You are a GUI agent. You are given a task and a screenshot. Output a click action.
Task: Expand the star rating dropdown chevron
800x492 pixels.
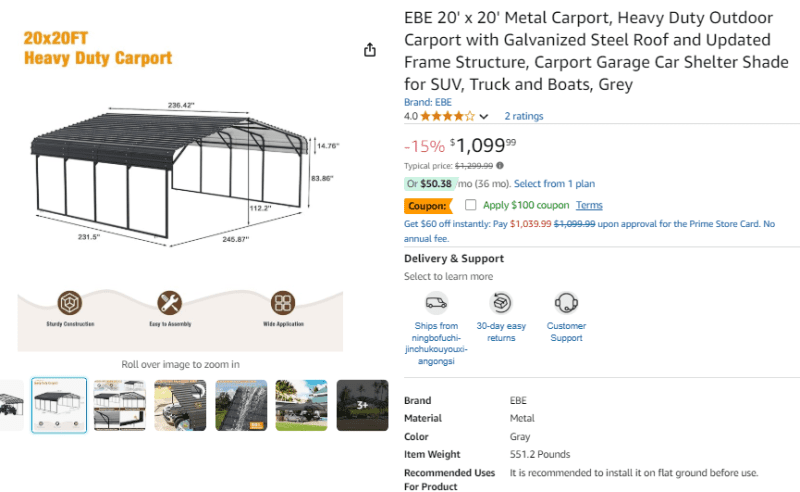pos(484,116)
